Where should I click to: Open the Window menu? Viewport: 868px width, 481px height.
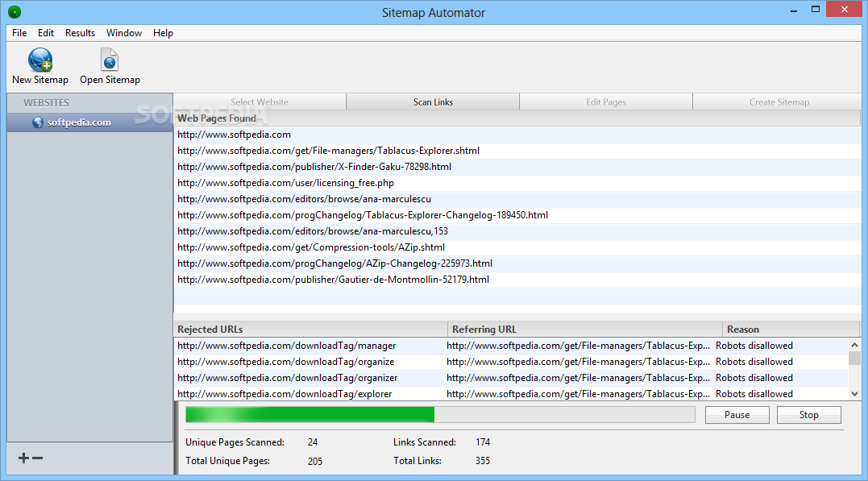tap(124, 33)
